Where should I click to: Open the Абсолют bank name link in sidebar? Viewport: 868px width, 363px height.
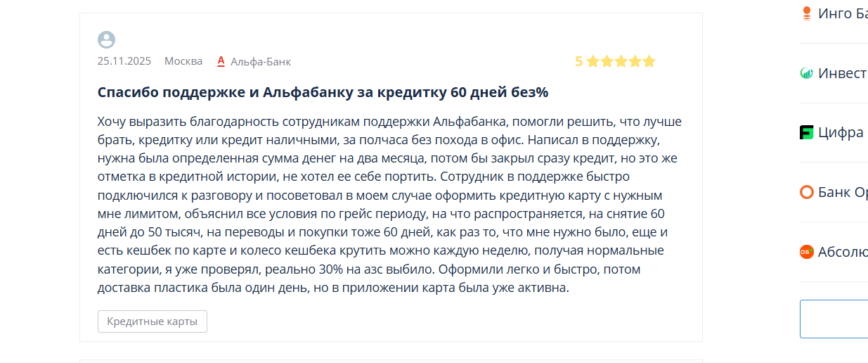[843, 252]
